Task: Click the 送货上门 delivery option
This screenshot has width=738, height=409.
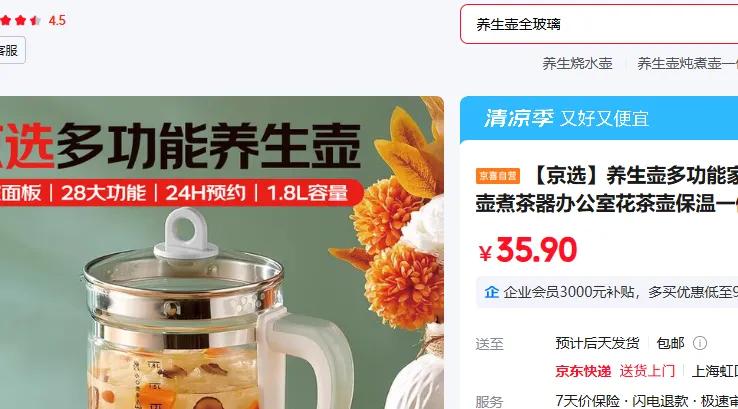Action: point(647,371)
